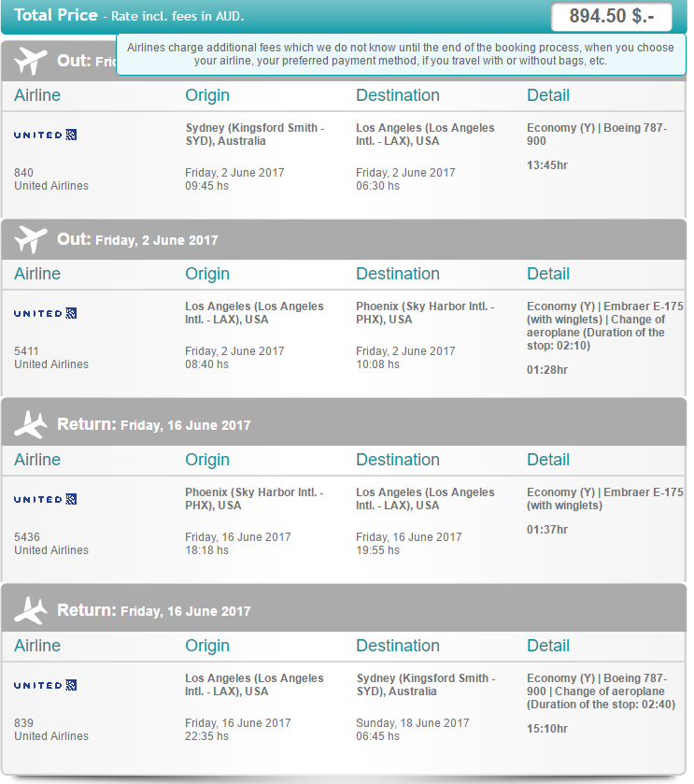This screenshot has height=784, width=694.
Task: Click the airplane icon in last Return header
Action: pos(31,610)
